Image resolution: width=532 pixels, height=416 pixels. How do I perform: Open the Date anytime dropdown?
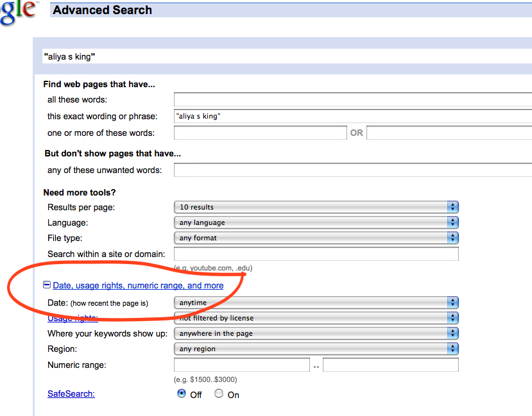[316, 303]
